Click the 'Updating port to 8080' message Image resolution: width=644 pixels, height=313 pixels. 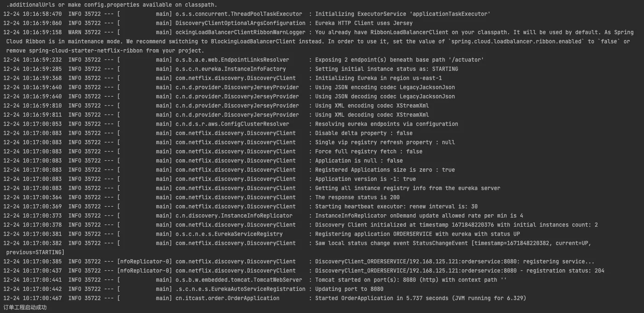coord(349,289)
